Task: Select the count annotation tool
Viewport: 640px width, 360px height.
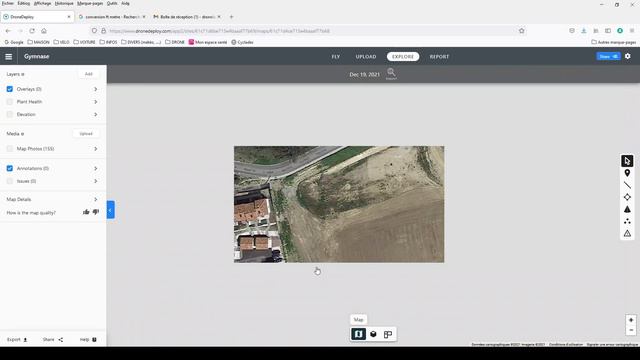Action: pyautogui.click(x=627, y=221)
